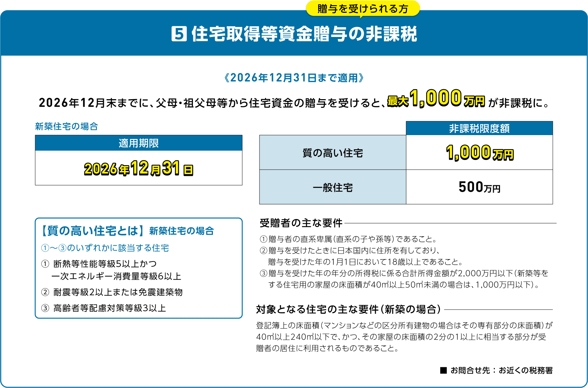
Task: Click the '500万円' cell
Action: click(x=479, y=187)
